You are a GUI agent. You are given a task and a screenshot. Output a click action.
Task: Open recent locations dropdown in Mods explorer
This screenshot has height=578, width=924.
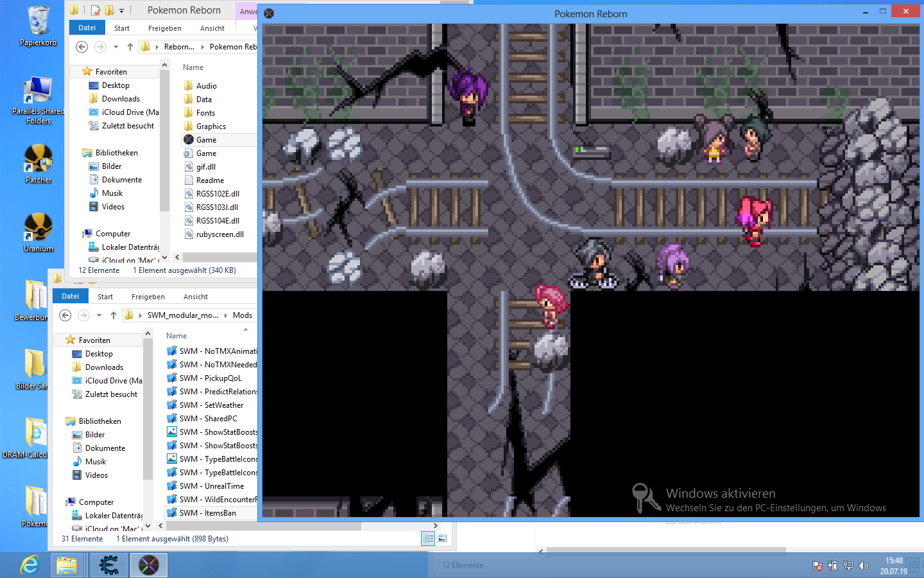(x=99, y=315)
